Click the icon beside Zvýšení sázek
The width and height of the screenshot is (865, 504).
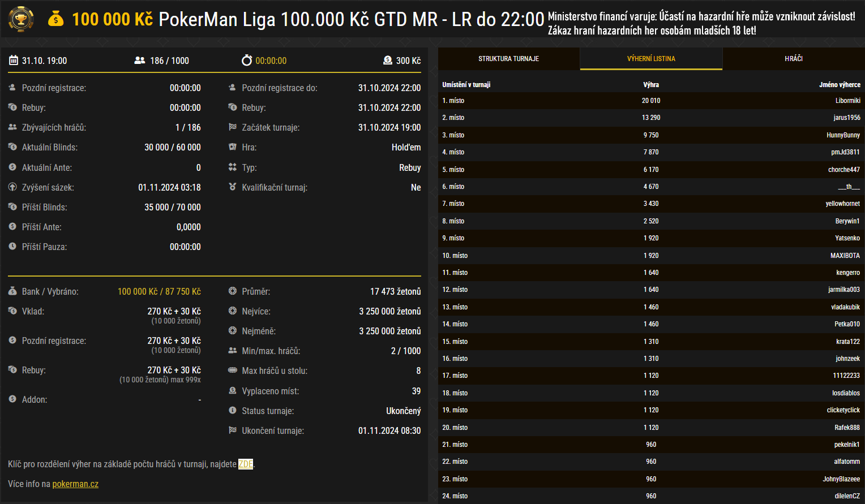tap(12, 187)
